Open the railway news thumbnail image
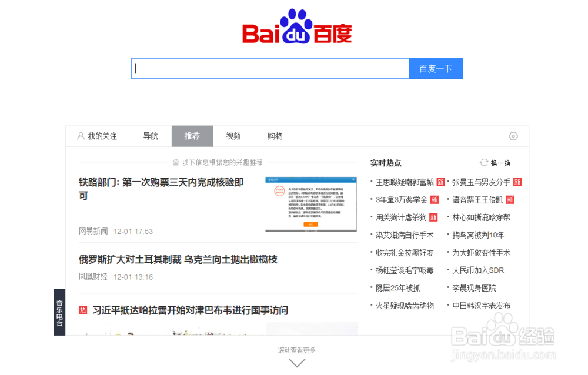 click(311, 205)
